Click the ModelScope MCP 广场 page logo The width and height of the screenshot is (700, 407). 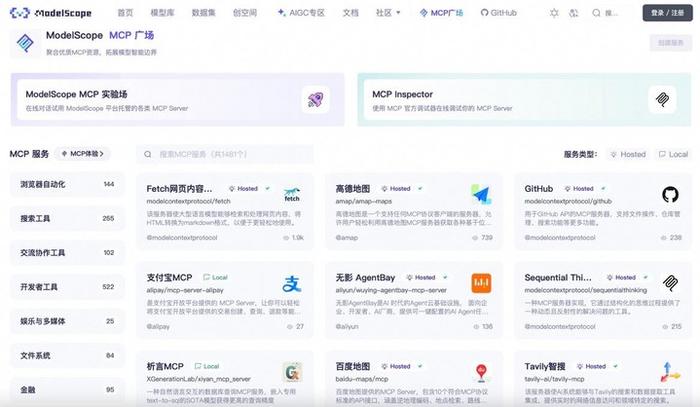pos(25,43)
